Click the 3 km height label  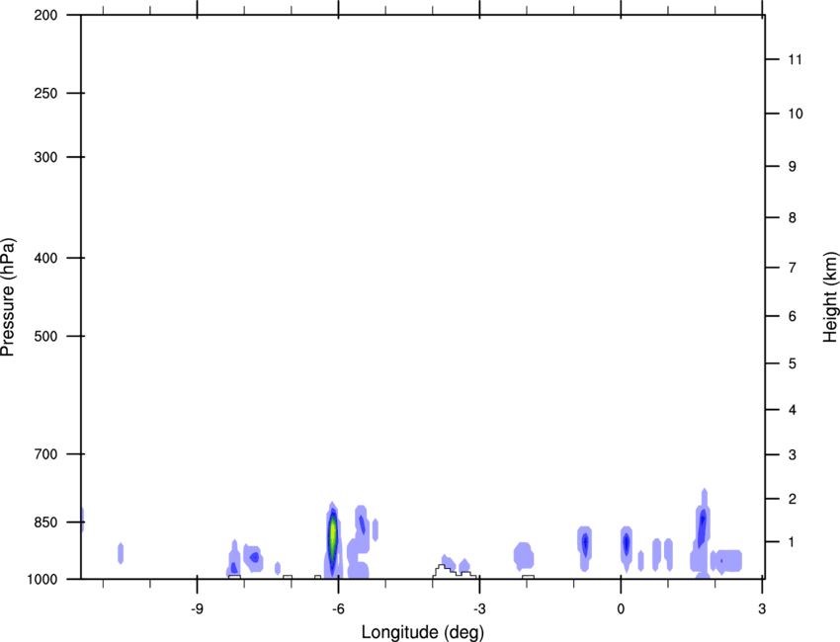click(x=792, y=455)
